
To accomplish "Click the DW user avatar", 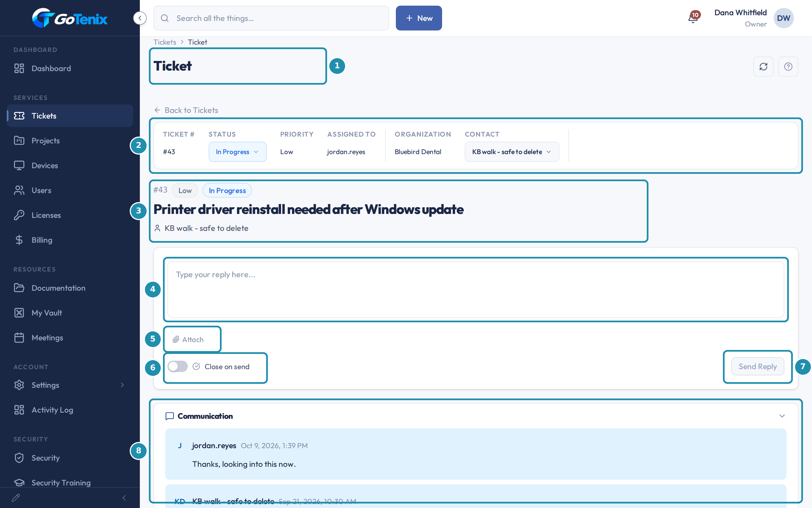I will (x=784, y=18).
